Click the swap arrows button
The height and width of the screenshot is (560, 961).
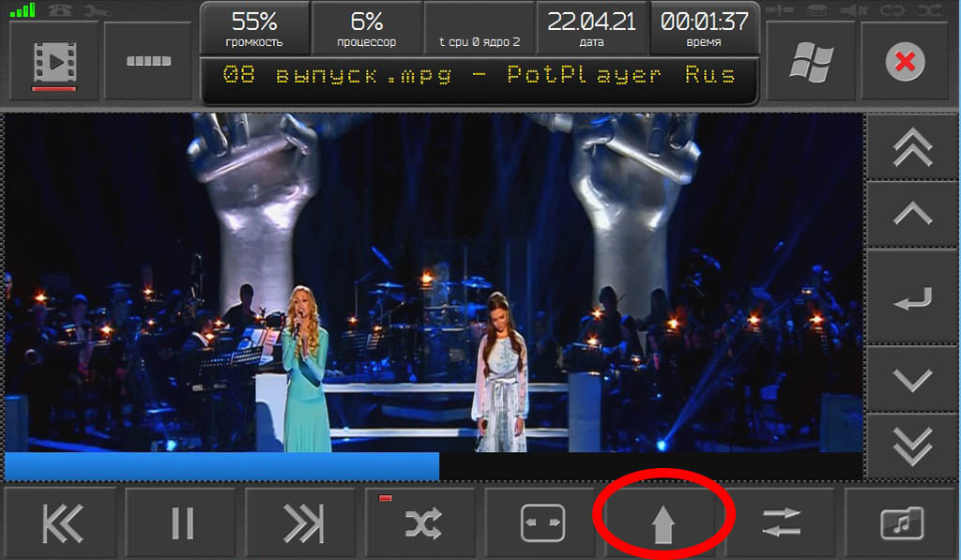784,523
